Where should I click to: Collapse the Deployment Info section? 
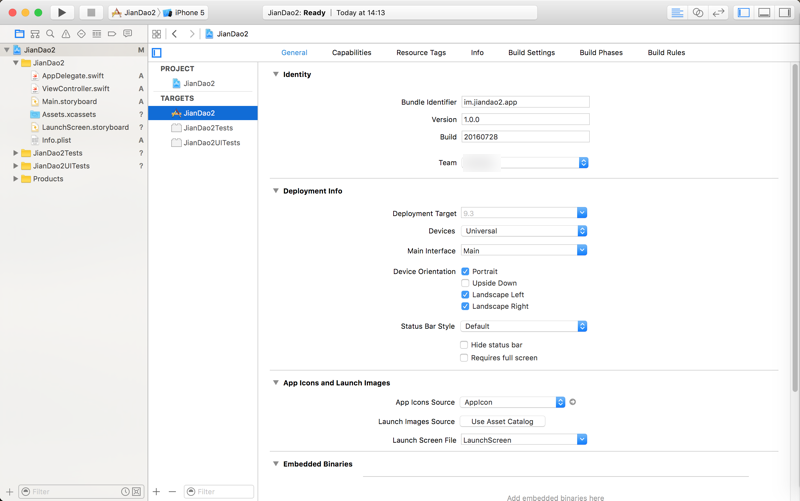(276, 190)
